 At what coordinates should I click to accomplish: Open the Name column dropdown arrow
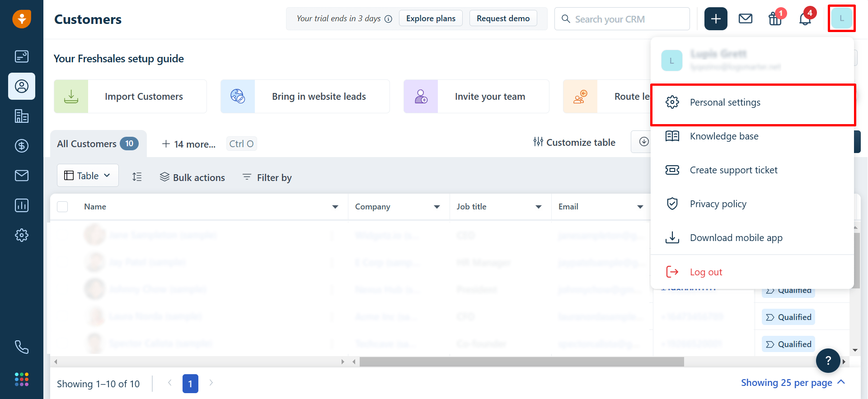click(x=335, y=207)
